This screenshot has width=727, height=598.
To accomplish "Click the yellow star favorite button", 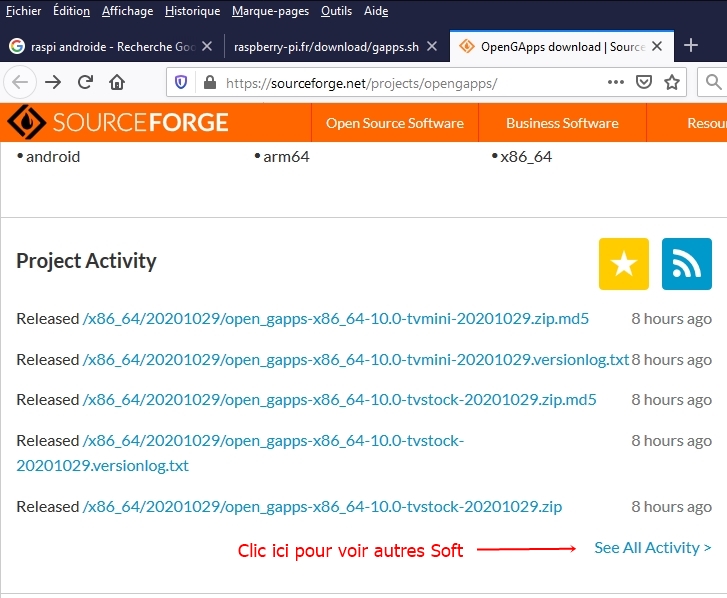I will pos(624,264).
